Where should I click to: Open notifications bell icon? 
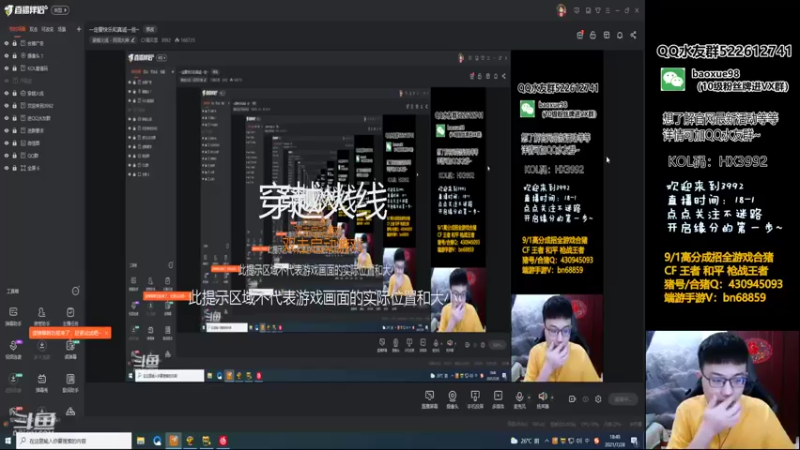click(x=620, y=35)
